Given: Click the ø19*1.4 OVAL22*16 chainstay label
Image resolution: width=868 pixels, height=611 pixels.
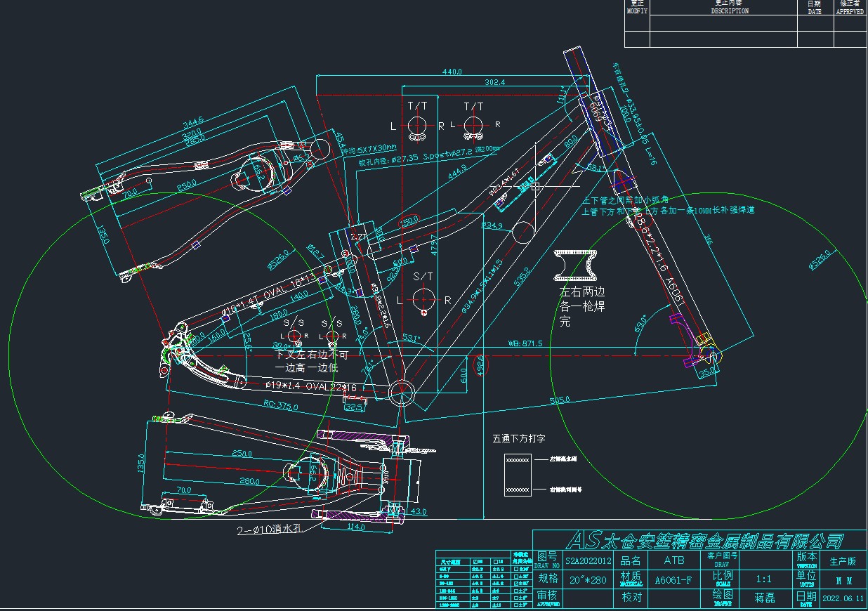Looking at the screenshot, I should click(310, 386).
